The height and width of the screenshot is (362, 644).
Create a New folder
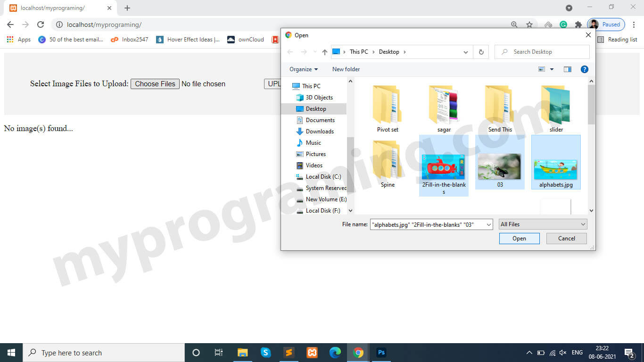(x=346, y=69)
